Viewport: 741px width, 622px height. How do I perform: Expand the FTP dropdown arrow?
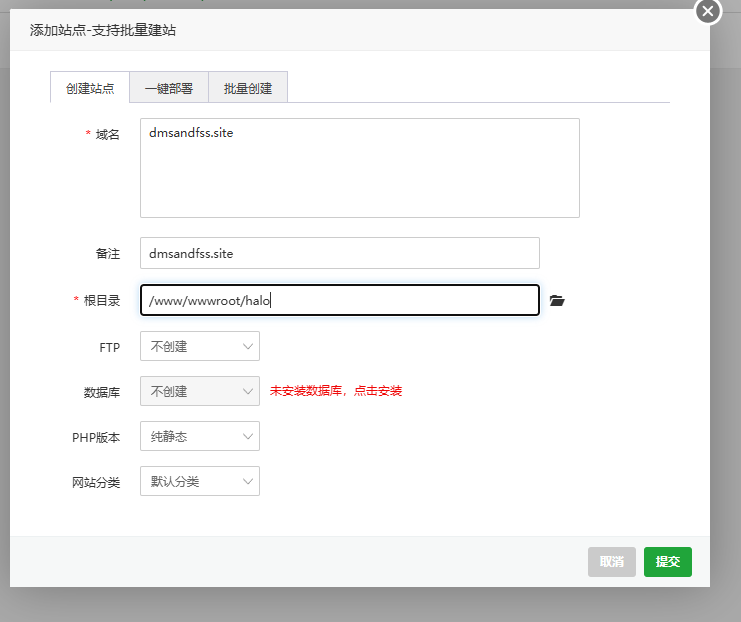point(248,346)
